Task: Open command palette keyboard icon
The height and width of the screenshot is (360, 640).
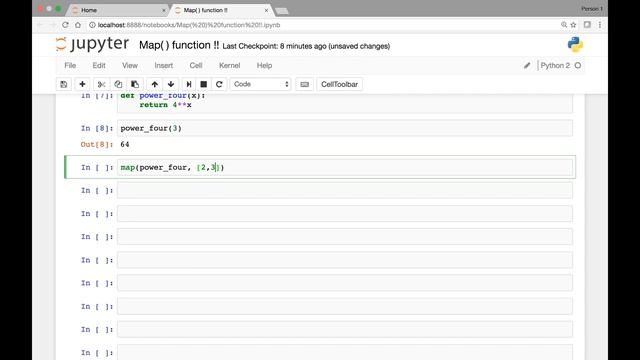Action: tap(304, 84)
